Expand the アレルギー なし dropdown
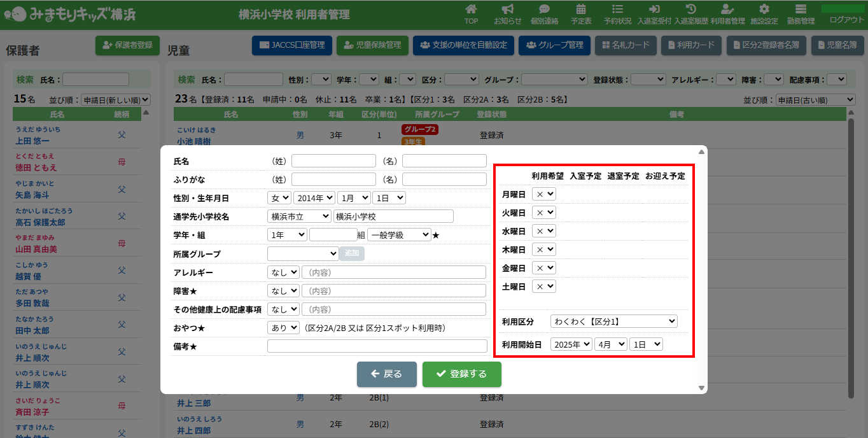Image resolution: width=868 pixels, height=438 pixels. point(283,272)
